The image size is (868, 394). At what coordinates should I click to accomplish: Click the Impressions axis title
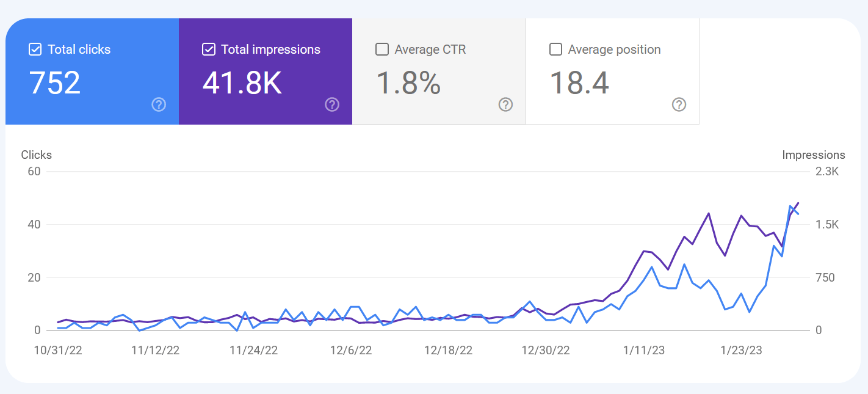pos(814,155)
